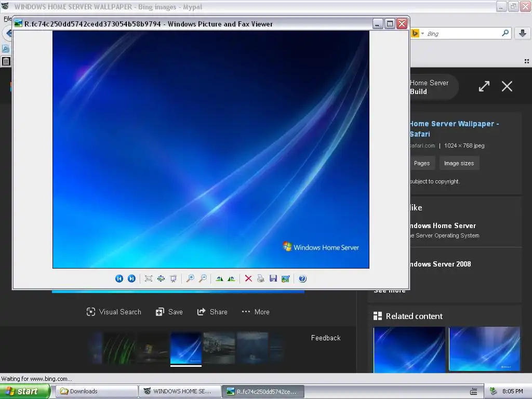This screenshot has width=532, height=399.
Task: Click Mypal toolbar overflow grid icon
Action: click(x=527, y=61)
